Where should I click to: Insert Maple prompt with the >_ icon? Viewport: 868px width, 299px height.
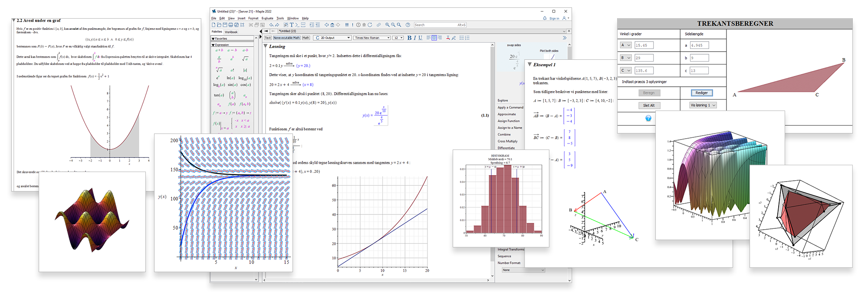pos(297,25)
